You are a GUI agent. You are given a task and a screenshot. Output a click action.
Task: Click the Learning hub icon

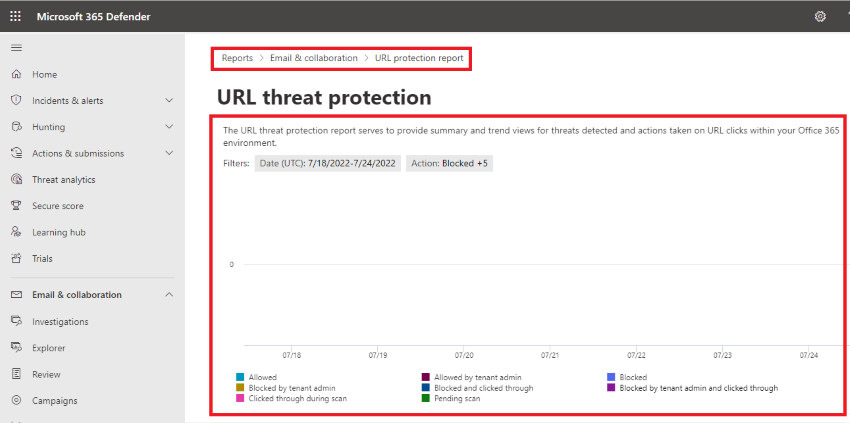pyautogui.click(x=16, y=232)
